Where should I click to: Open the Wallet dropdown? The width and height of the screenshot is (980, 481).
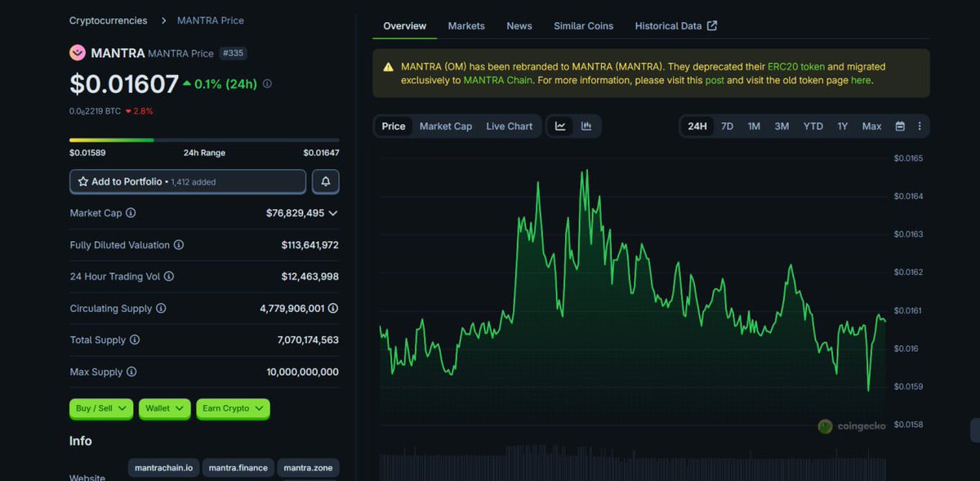click(165, 408)
